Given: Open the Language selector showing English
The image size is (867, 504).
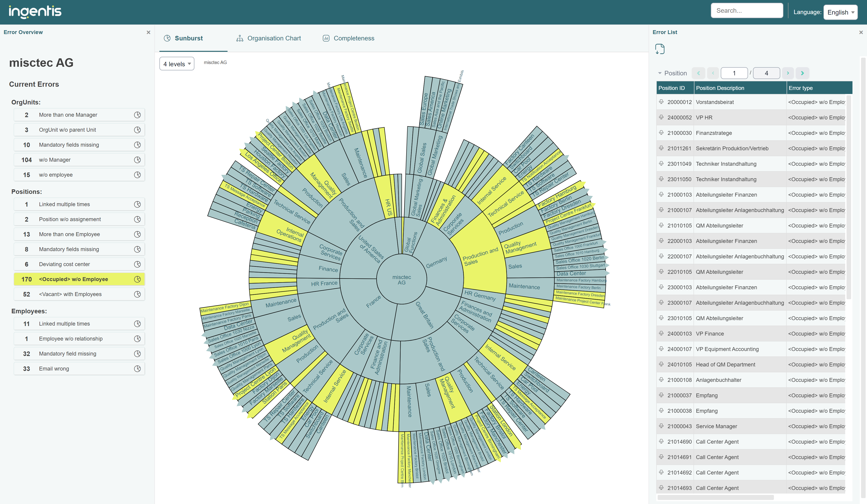Looking at the screenshot, I should pos(840,12).
